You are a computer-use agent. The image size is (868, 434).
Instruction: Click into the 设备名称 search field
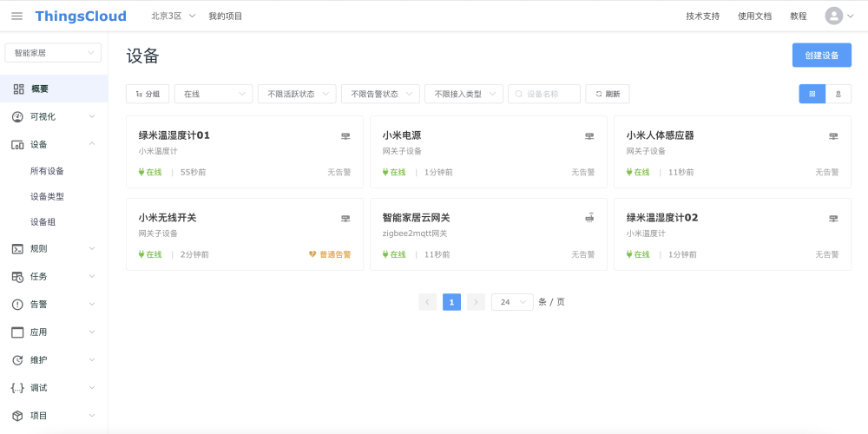click(544, 94)
